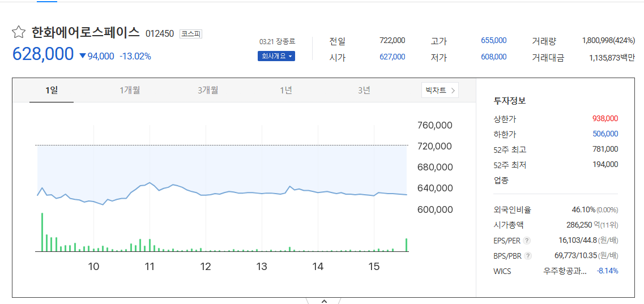Click the stock code 012450

pyautogui.click(x=160, y=33)
